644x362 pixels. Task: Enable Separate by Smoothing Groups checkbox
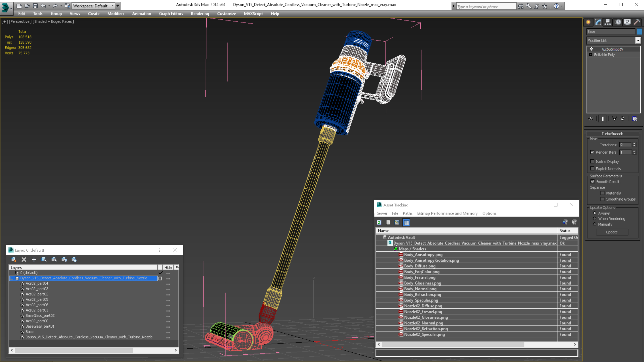603,199
